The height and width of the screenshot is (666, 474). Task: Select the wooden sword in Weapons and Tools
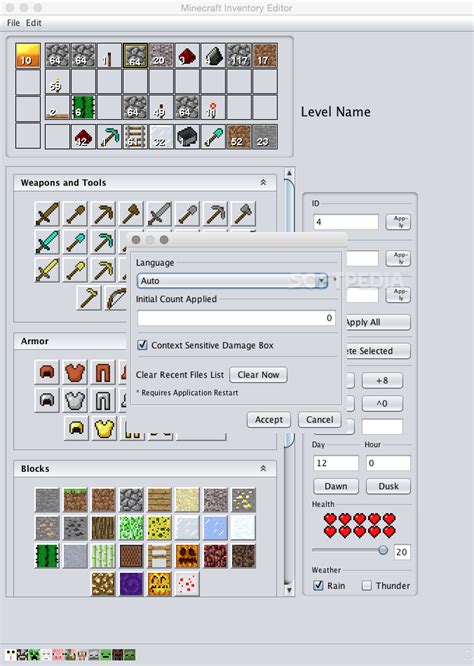(47, 214)
